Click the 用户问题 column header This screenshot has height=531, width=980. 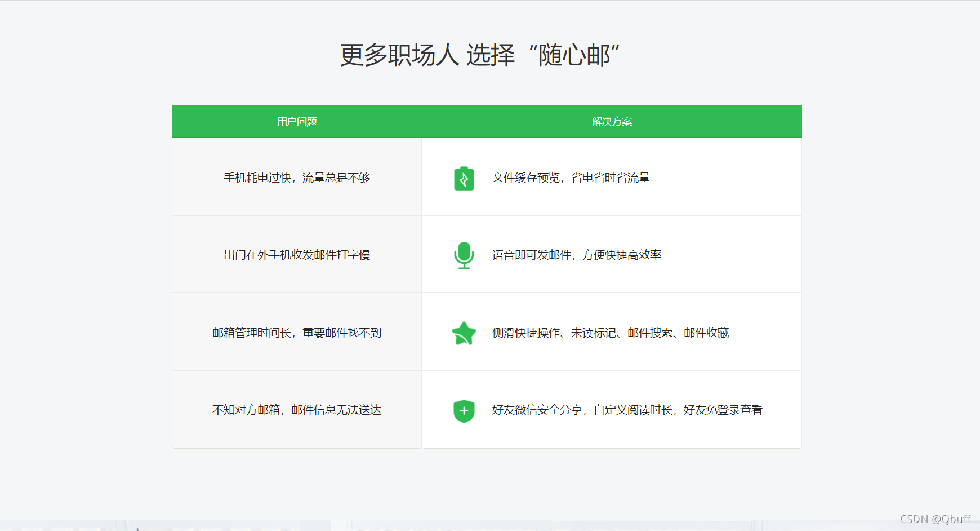[297, 122]
